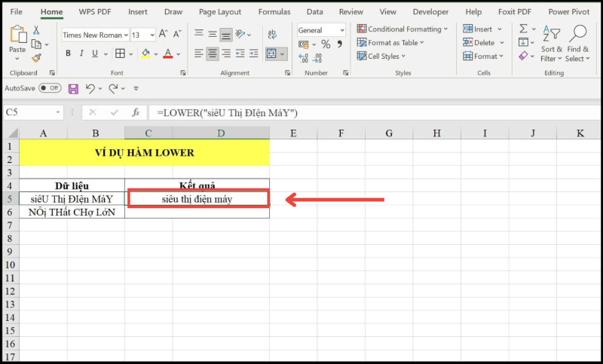Click the Increase Font Size icon
The image size is (603, 364).
[x=164, y=35]
